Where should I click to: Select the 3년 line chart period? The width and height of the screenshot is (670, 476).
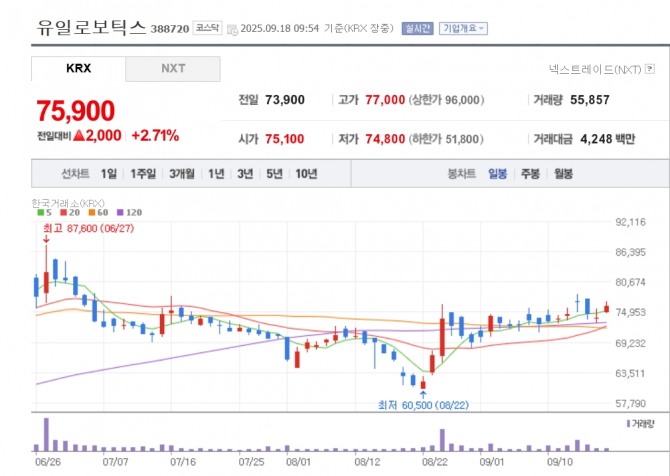click(x=245, y=174)
